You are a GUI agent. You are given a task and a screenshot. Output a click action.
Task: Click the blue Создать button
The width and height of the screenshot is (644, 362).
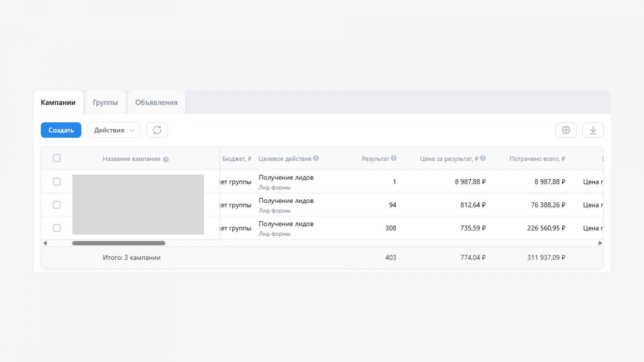coord(61,130)
